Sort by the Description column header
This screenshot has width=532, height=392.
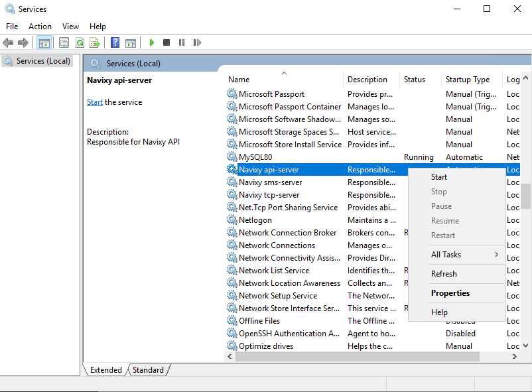[x=371, y=80]
